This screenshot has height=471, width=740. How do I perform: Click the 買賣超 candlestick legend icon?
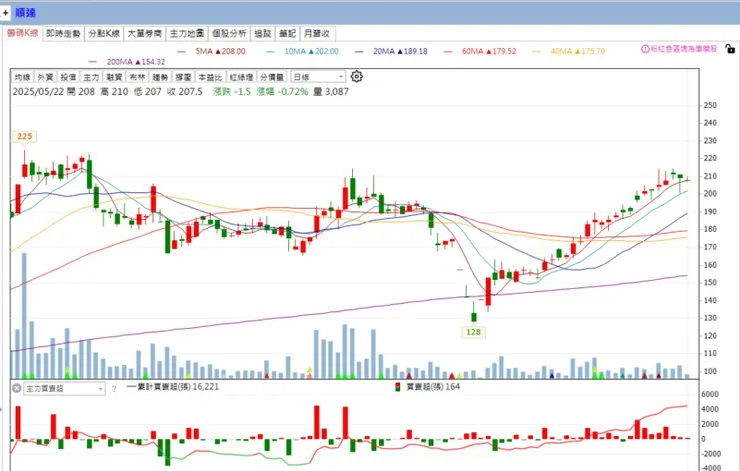398,387
